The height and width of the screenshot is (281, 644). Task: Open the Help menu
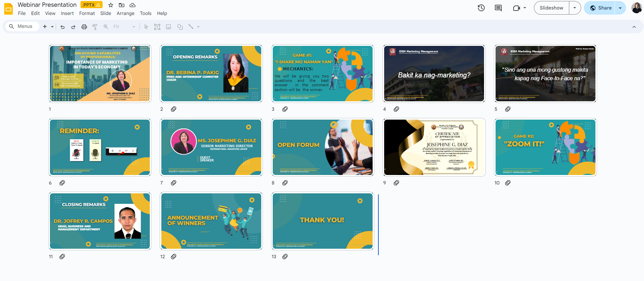point(162,13)
